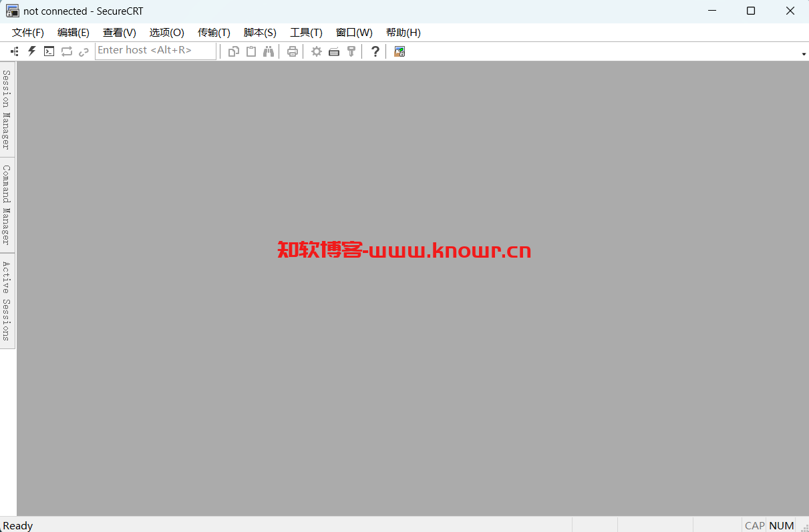Maximize the SecureCRT window

tap(750, 11)
